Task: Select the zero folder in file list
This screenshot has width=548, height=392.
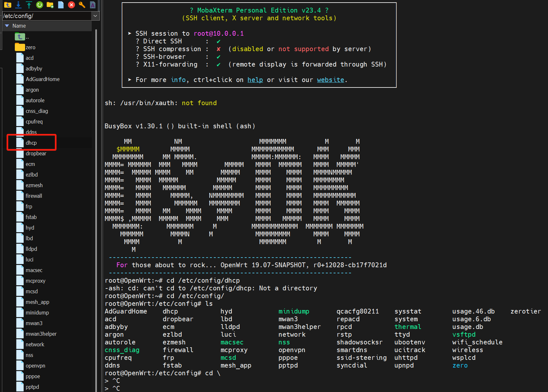Action: click(25, 47)
